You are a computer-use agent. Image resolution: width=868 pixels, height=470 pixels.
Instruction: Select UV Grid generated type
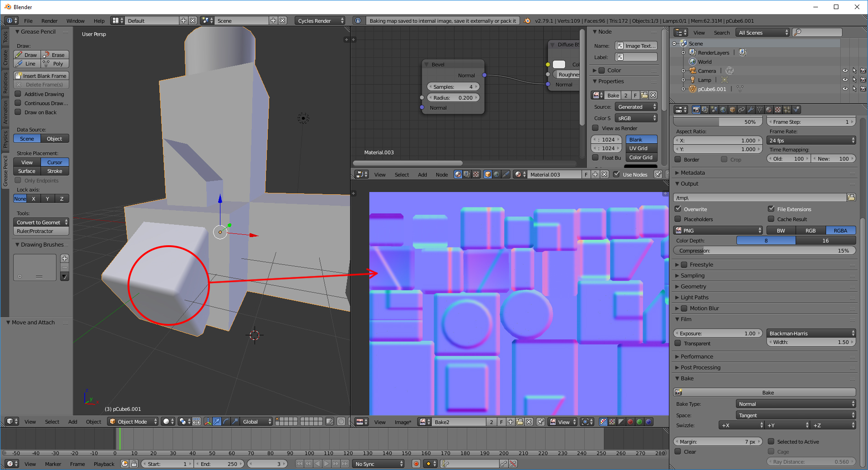pos(641,148)
